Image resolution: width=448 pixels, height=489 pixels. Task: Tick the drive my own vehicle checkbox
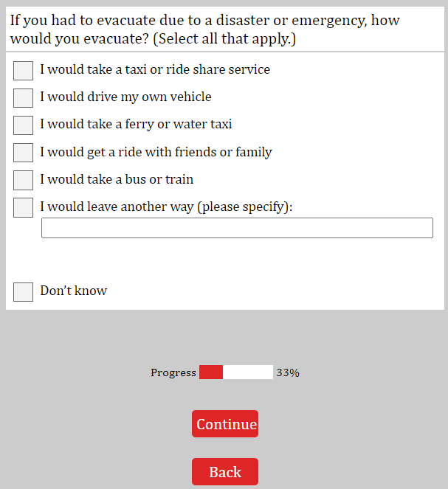24,98
